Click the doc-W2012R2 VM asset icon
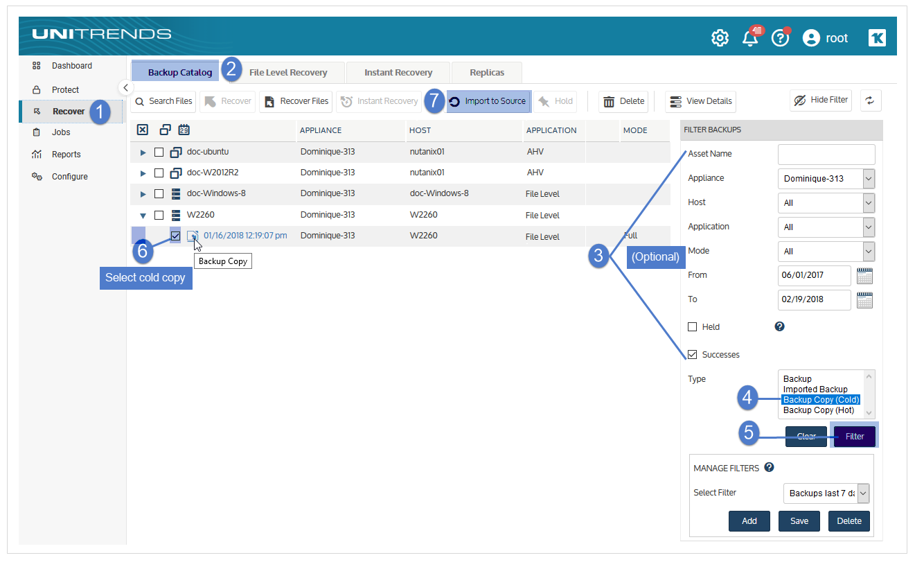The height and width of the screenshot is (569, 924). [176, 173]
